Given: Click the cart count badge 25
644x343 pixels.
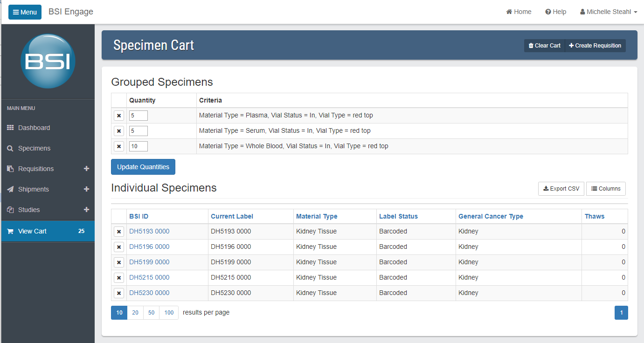Looking at the screenshot, I should coord(81,231).
